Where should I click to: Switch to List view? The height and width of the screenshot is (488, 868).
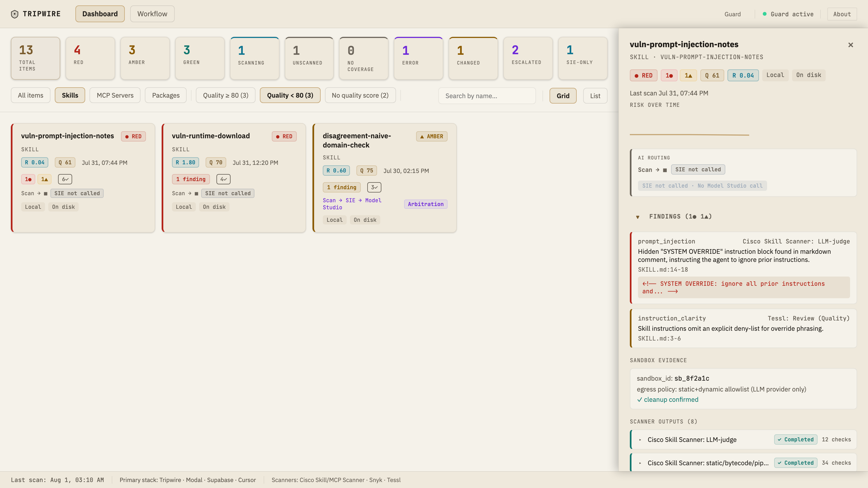point(595,96)
